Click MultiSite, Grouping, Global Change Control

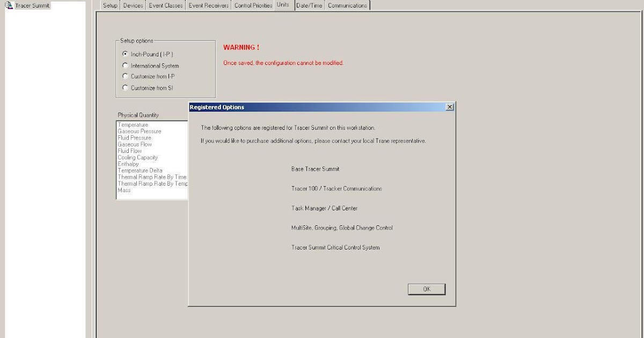(x=342, y=228)
